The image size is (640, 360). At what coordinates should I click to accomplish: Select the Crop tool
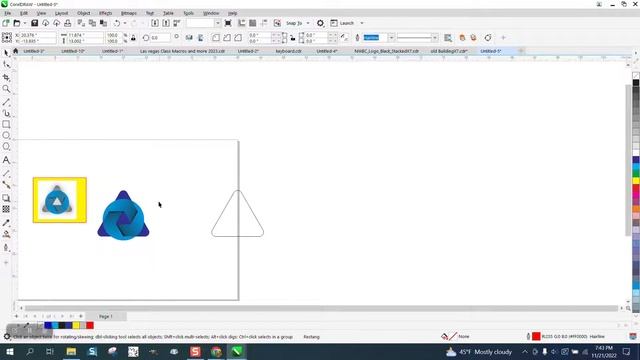coord(6,77)
